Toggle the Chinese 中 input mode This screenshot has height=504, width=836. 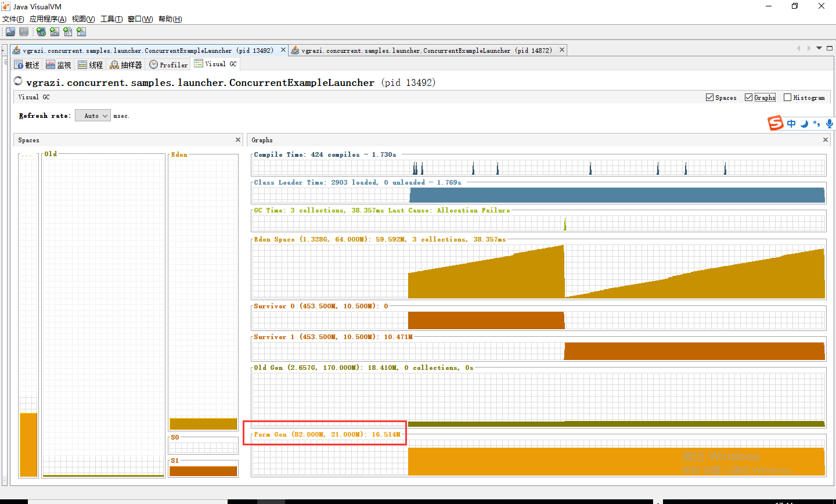coord(791,124)
